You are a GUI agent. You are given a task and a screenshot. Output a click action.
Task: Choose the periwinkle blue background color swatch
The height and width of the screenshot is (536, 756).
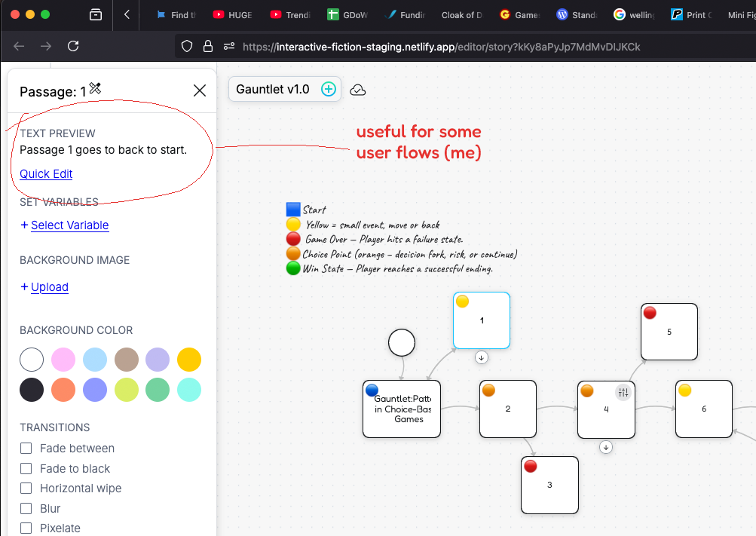(95, 390)
